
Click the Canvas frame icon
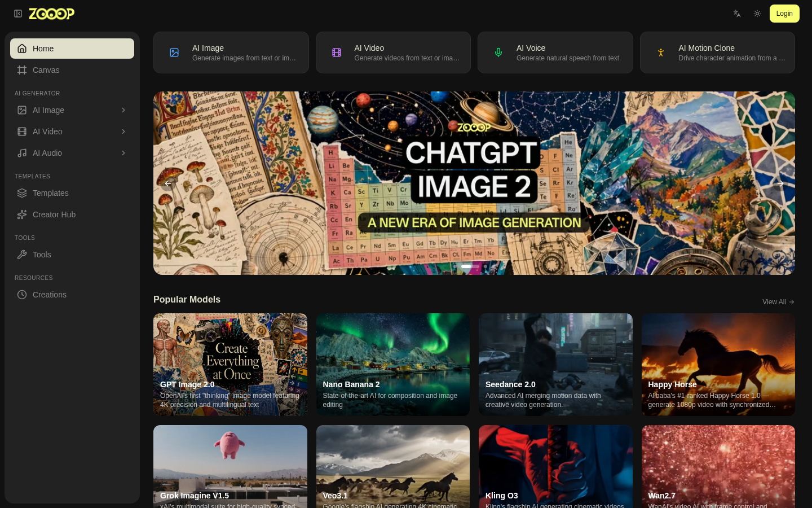[x=22, y=70]
